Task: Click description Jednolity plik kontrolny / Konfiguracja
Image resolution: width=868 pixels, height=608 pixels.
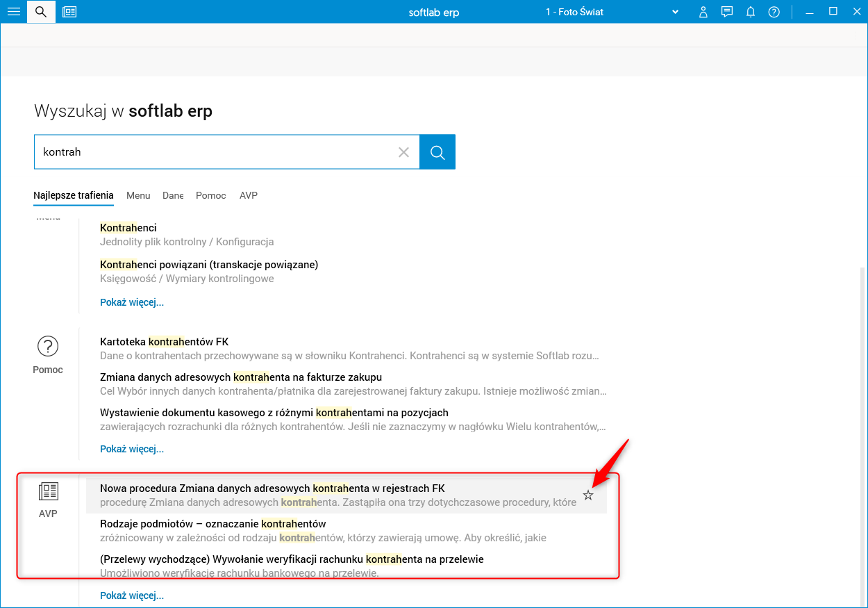Action: 187,242
